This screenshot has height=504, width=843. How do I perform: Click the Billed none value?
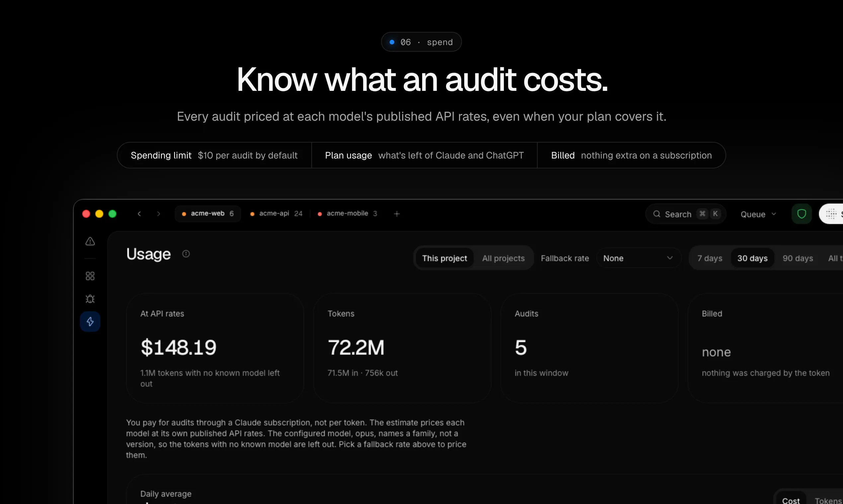click(x=716, y=352)
